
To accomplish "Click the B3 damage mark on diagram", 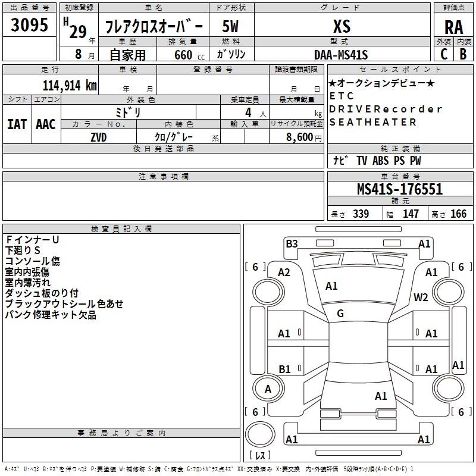I will click(x=292, y=243).
